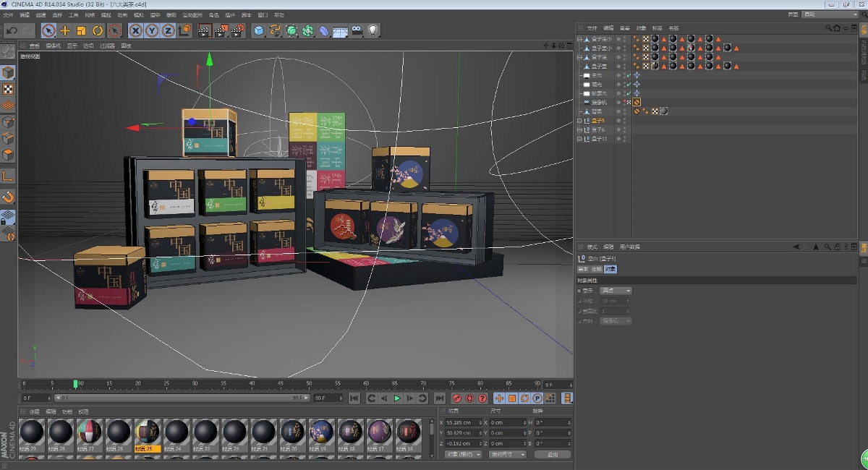868x470 pixels.
Task: Open the 显示 display type dropdown
Action: click(x=616, y=291)
